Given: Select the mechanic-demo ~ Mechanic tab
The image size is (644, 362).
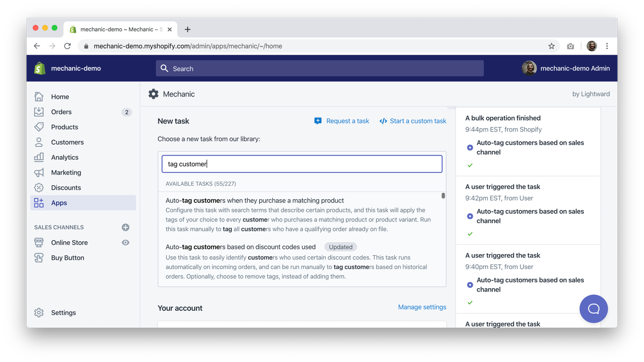Looking at the screenshot, I should point(121,29).
